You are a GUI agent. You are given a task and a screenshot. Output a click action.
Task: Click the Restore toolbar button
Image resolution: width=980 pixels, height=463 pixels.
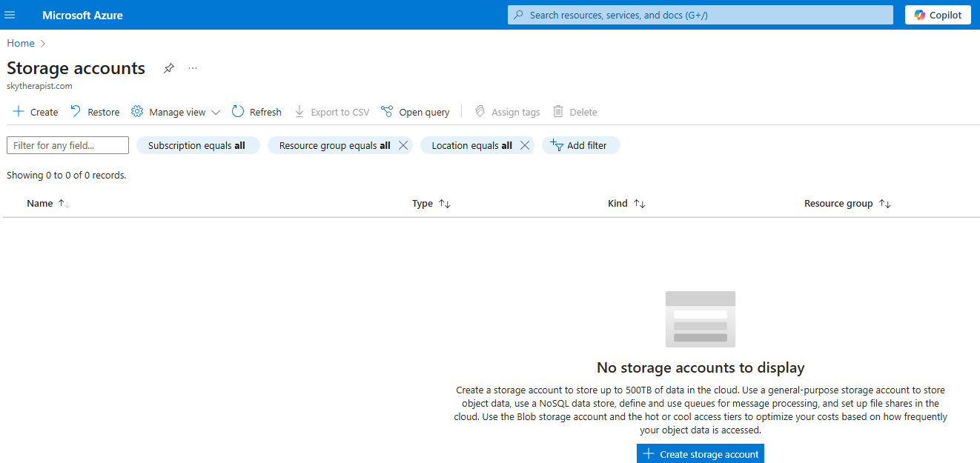click(95, 112)
